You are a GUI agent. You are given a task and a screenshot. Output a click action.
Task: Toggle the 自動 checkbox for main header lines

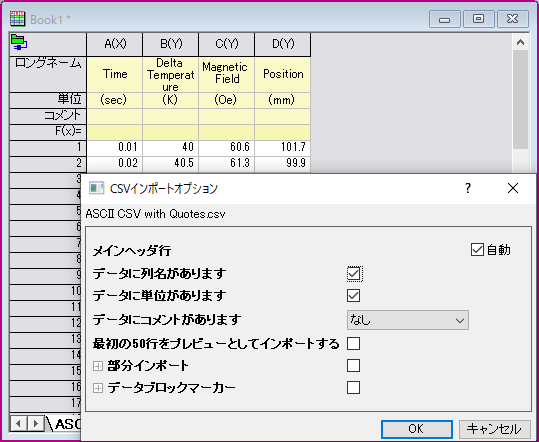pyautogui.click(x=477, y=250)
